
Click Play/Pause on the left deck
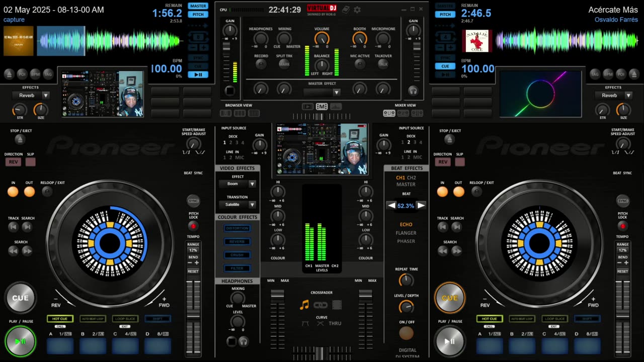(x=21, y=341)
